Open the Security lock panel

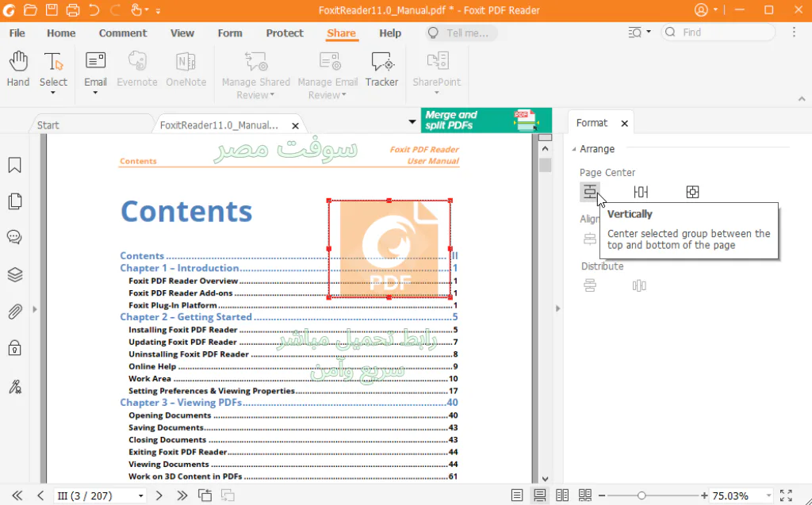pos(14,347)
